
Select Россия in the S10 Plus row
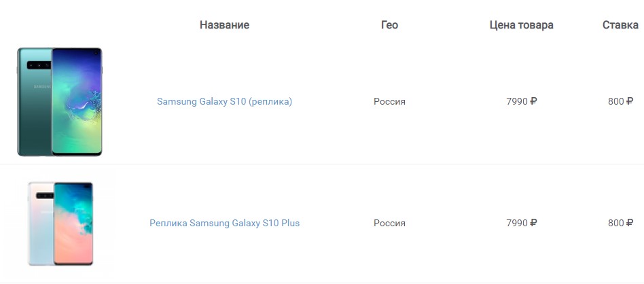pos(389,223)
